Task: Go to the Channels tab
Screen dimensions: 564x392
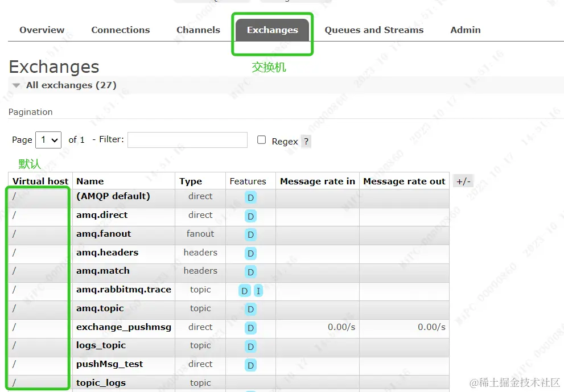Action: [198, 30]
